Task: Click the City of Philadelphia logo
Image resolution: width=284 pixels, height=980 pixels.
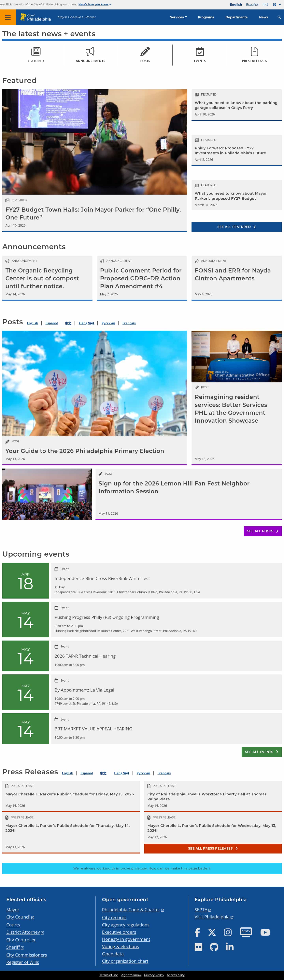Action: click(x=35, y=17)
